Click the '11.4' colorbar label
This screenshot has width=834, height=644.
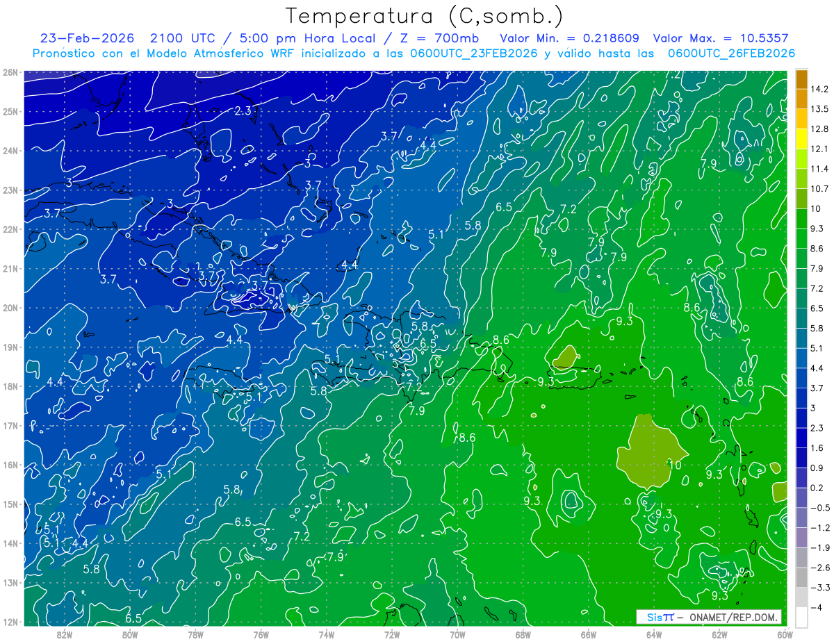(x=819, y=169)
